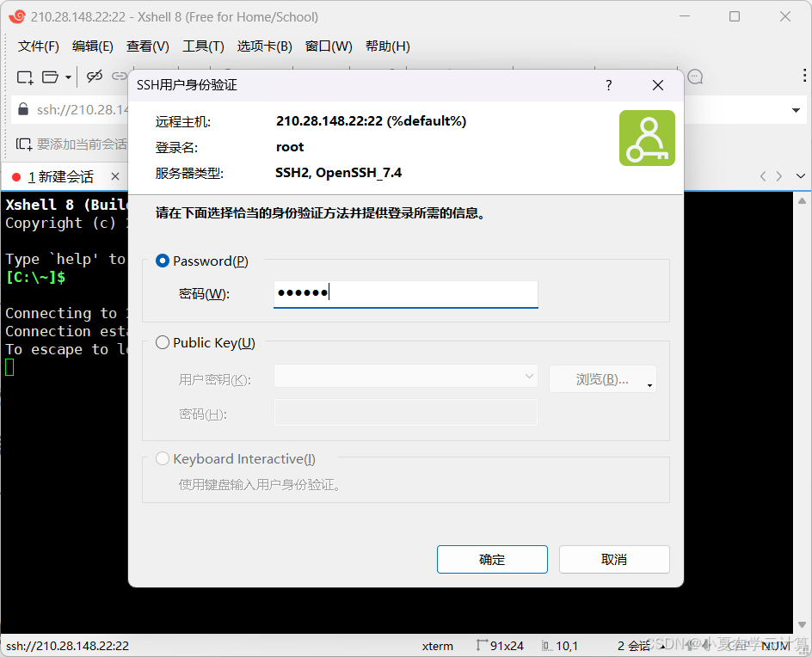Click the 浏览(B)... browse button
This screenshot has height=657, width=812.
point(602,379)
